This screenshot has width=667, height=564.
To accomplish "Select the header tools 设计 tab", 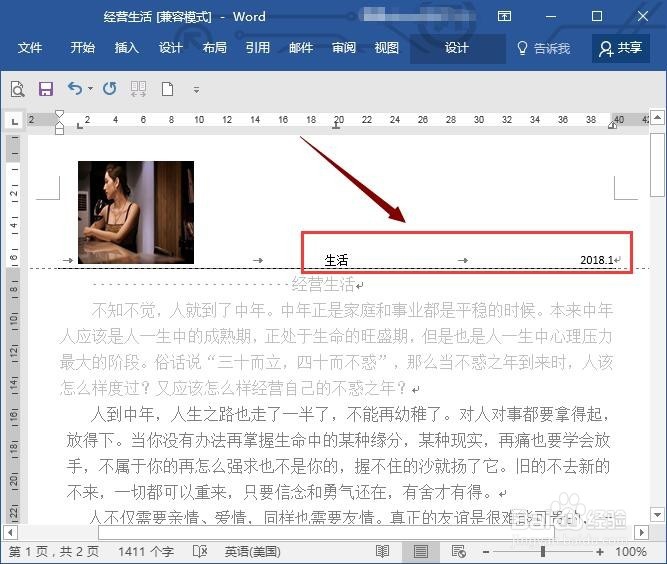I will 457,48.
